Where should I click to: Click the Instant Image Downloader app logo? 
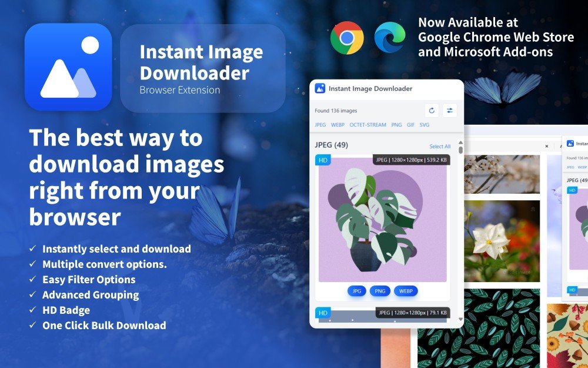point(68,67)
